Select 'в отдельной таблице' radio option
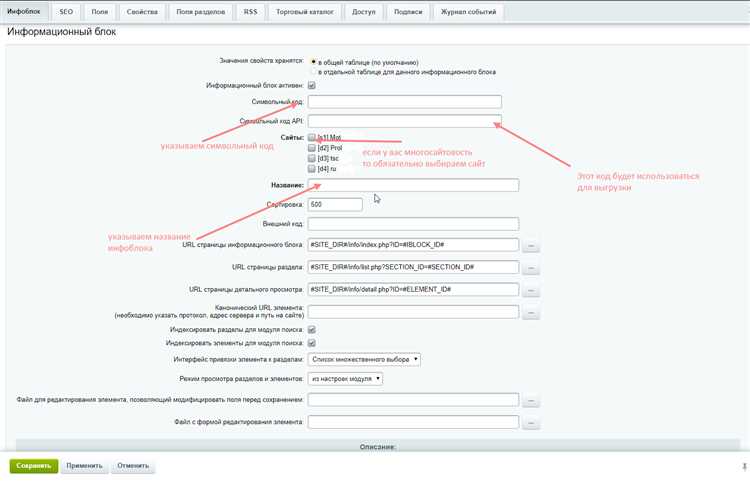This screenshot has width=750, height=481. point(313,72)
